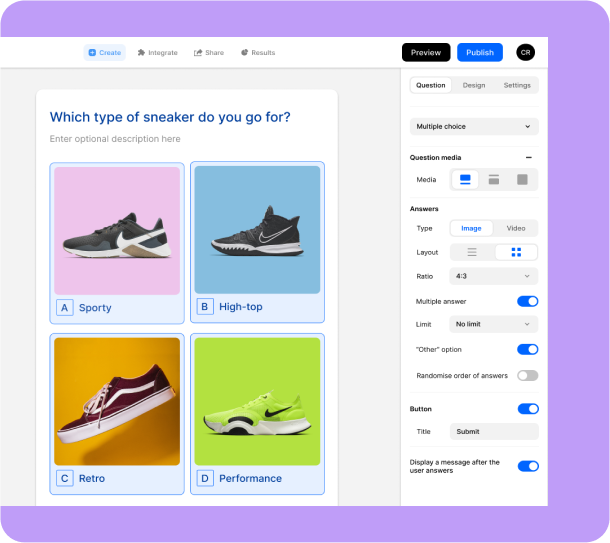Disable the Multiple answer toggle

[527, 301]
